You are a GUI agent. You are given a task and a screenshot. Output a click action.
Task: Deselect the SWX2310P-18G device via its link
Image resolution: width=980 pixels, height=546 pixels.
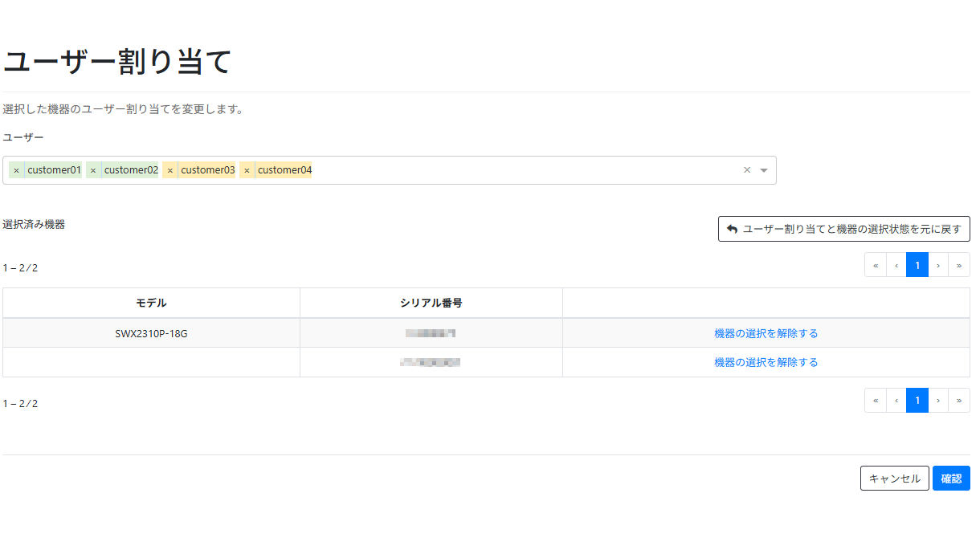pos(764,332)
